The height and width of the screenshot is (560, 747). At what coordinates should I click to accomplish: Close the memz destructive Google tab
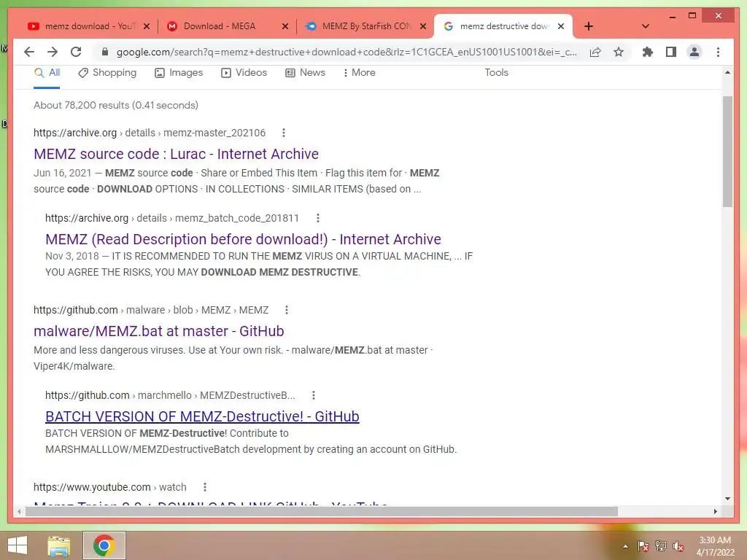(561, 26)
